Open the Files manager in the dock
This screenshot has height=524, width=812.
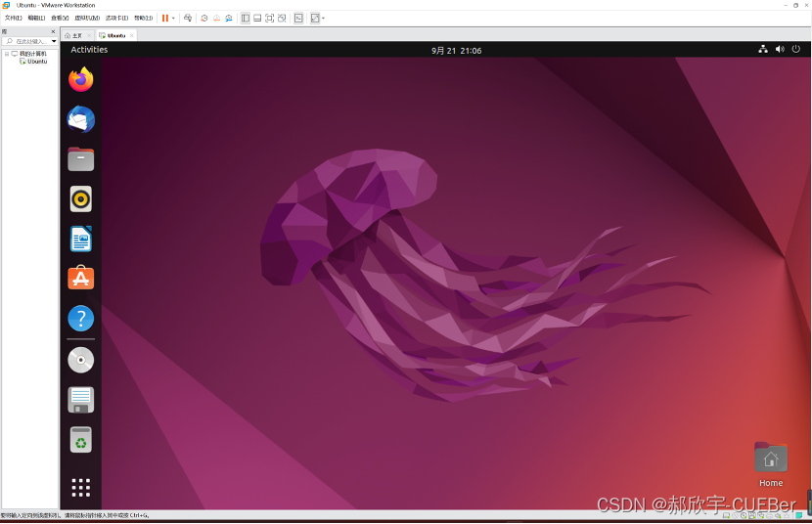[x=81, y=159]
